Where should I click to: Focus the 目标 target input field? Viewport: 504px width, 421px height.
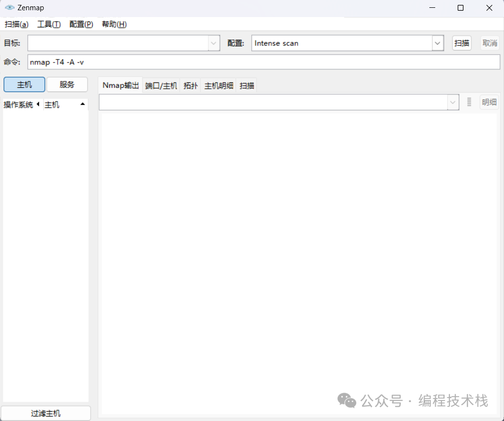118,43
